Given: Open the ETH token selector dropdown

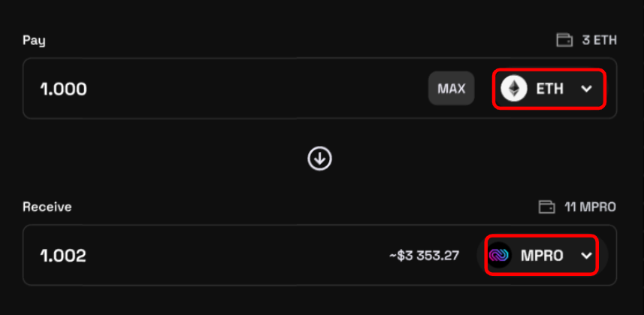Looking at the screenshot, I should tap(549, 89).
